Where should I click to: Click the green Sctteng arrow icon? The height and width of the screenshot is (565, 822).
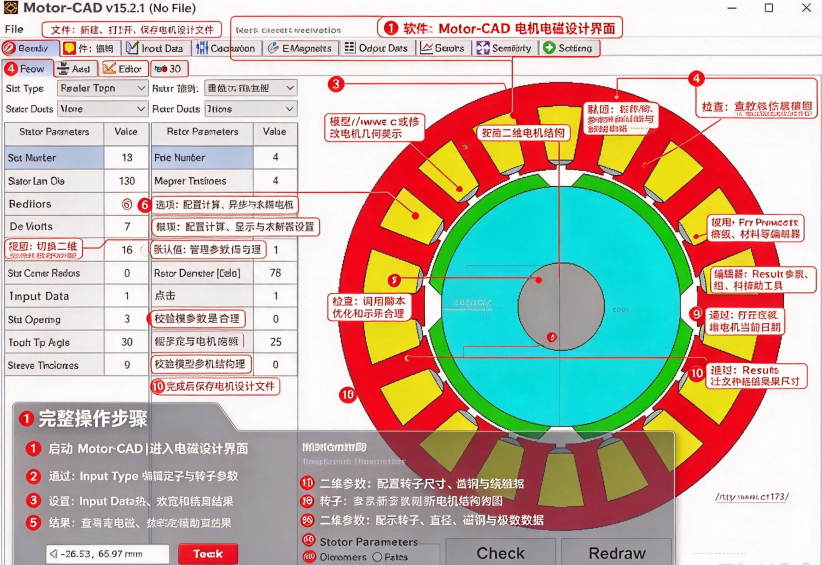click(549, 48)
